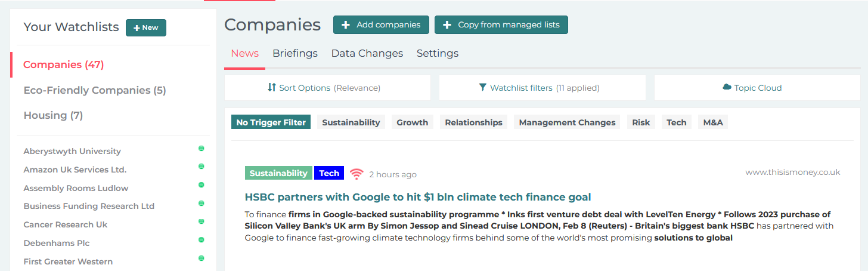The height and width of the screenshot is (271, 868).
Task: Click www.thisismoney.co.uk source link
Action: (x=793, y=172)
